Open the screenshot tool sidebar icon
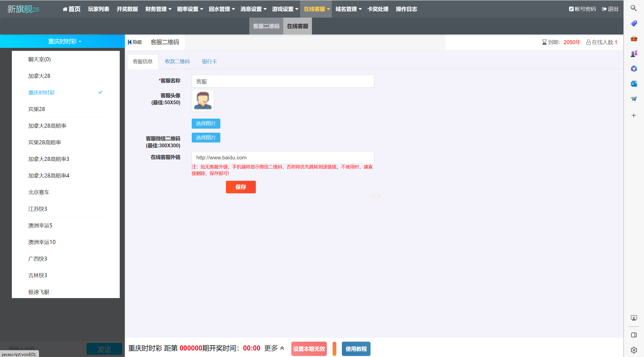The height and width of the screenshot is (357, 644). (x=633, y=318)
